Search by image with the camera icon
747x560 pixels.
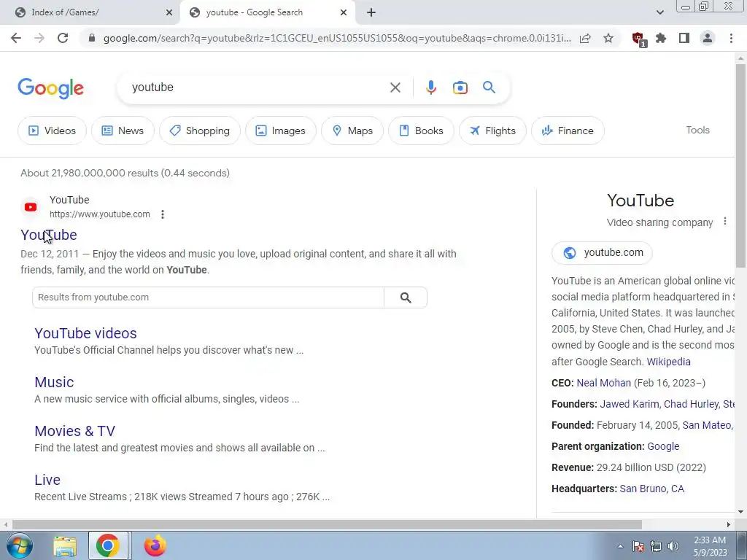tap(460, 87)
